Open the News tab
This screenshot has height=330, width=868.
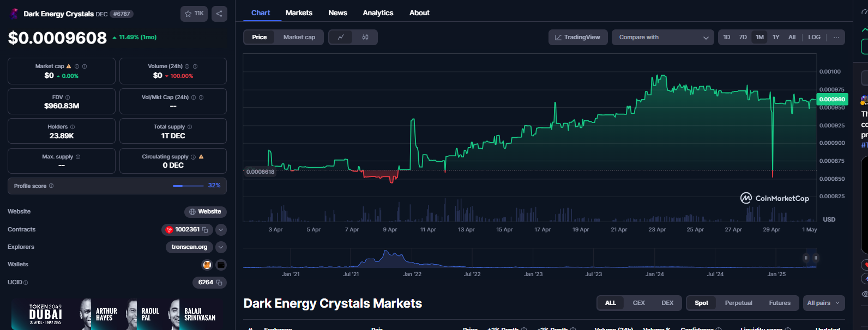click(x=337, y=13)
